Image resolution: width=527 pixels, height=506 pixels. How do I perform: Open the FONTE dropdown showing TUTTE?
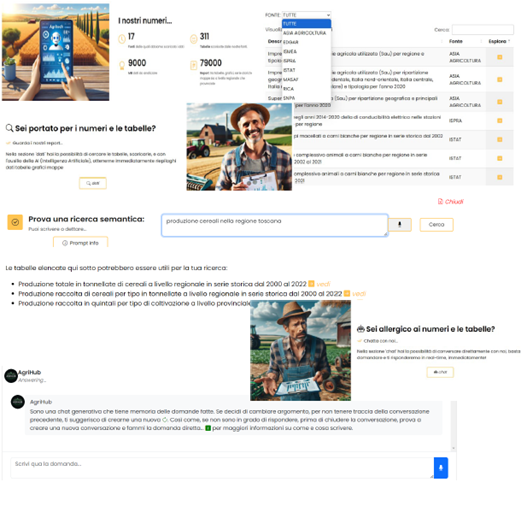click(x=306, y=15)
